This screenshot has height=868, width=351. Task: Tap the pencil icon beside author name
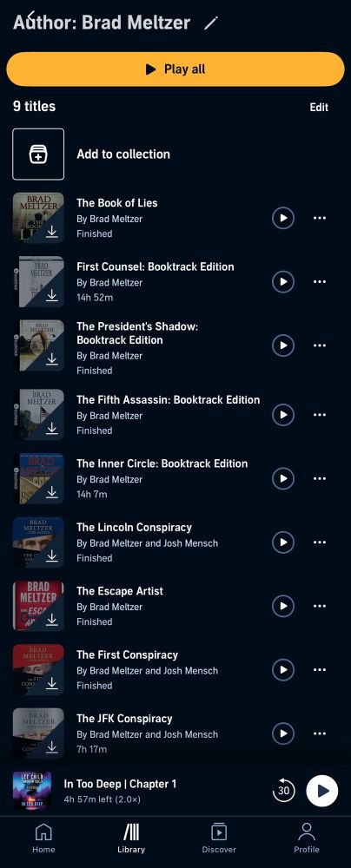pyautogui.click(x=211, y=23)
